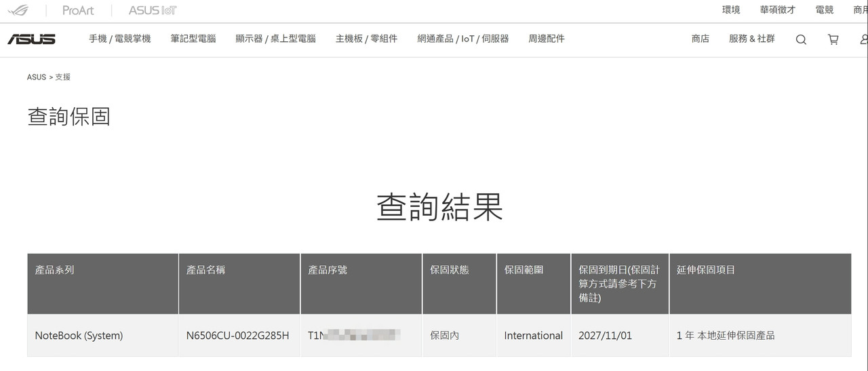Click the 延伸保固項目 column header
The image size is (868, 371).
tap(760, 284)
